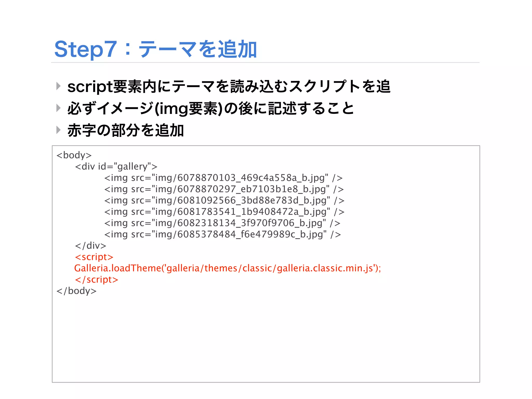Click the 赤字の部分を追加 bullet text

pos(125,130)
